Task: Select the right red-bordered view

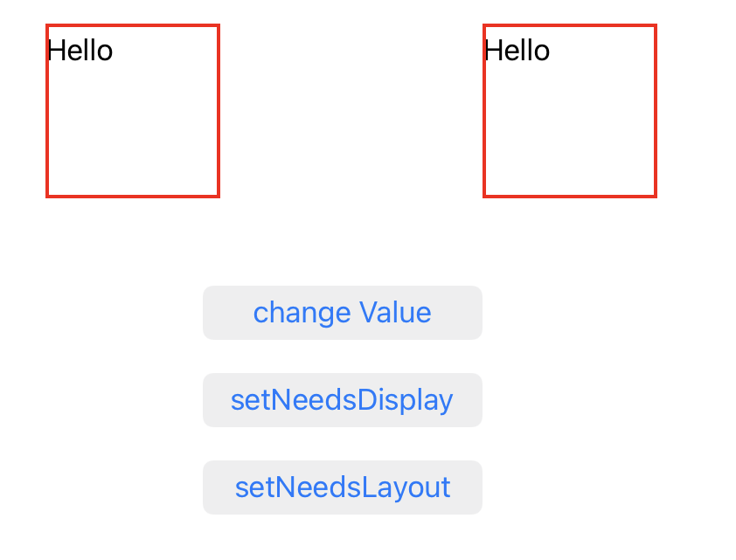Action: (570, 111)
